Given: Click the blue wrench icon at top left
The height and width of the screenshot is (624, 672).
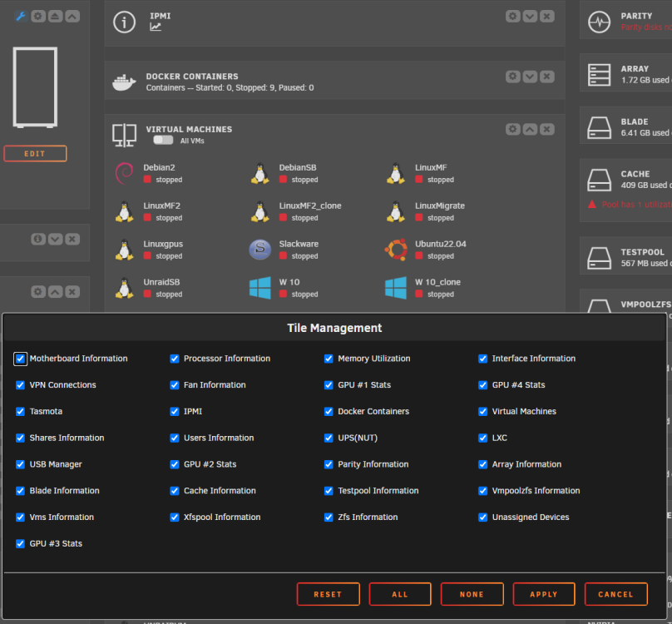Looking at the screenshot, I should pyautogui.click(x=20, y=17).
